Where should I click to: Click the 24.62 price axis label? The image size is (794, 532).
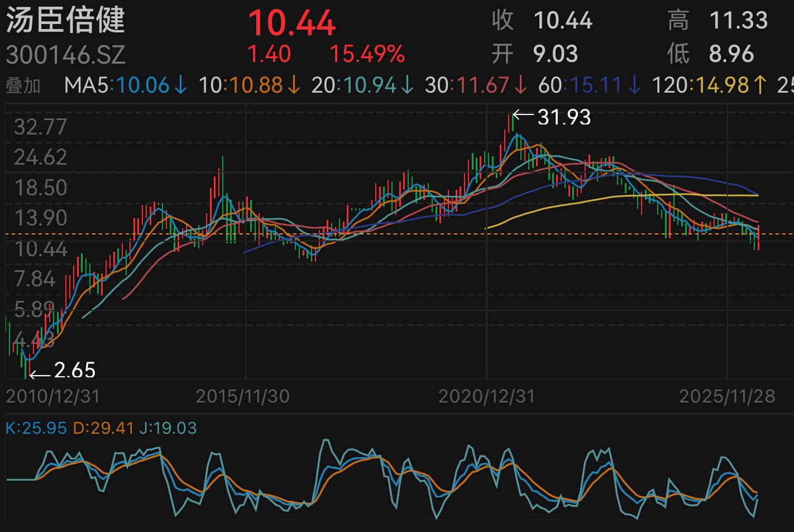coord(40,157)
